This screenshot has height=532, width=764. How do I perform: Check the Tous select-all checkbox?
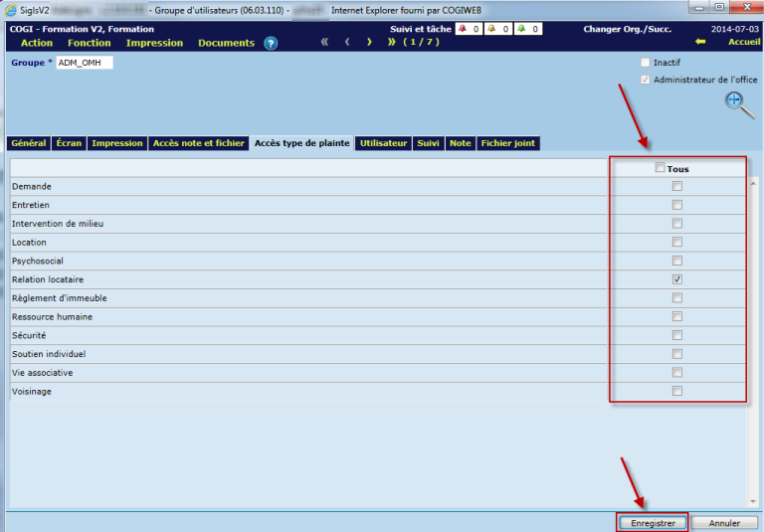[661, 168]
